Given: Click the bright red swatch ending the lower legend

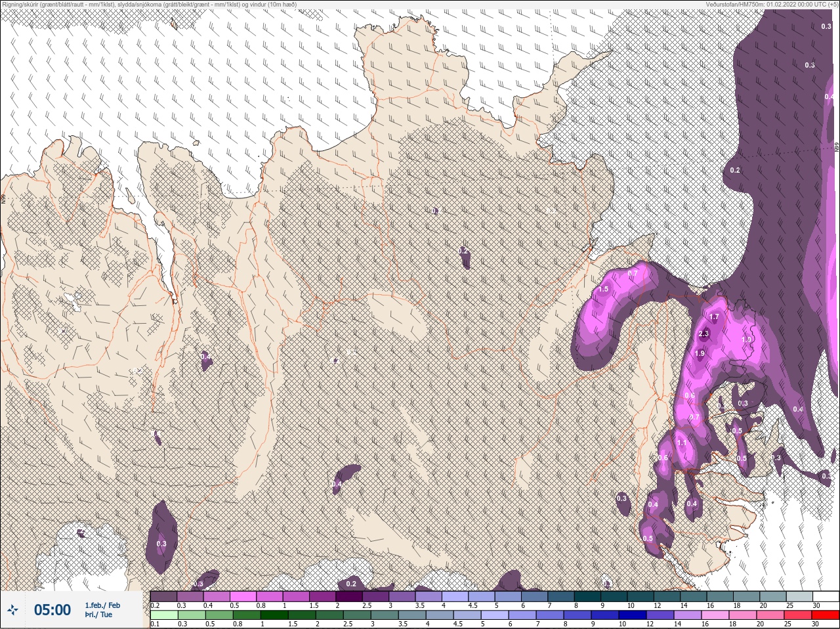Looking at the screenshot, I should click(825, 615).
